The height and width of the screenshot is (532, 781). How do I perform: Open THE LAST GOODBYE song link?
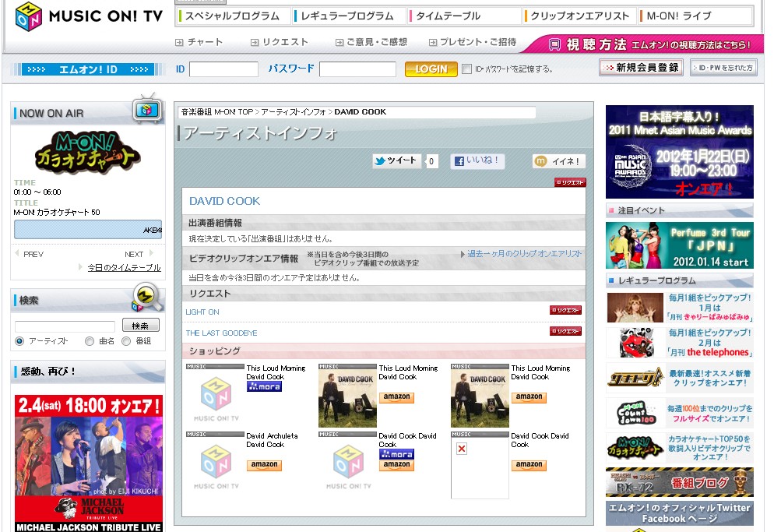point(222,333)
